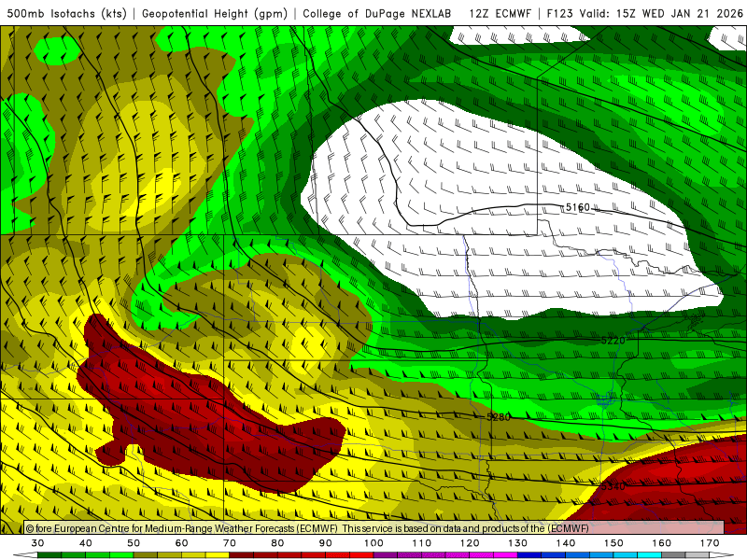Select the 'Geopotential Height (gpm)' header label
Screen dimensions: 747x560
point(215,13)
